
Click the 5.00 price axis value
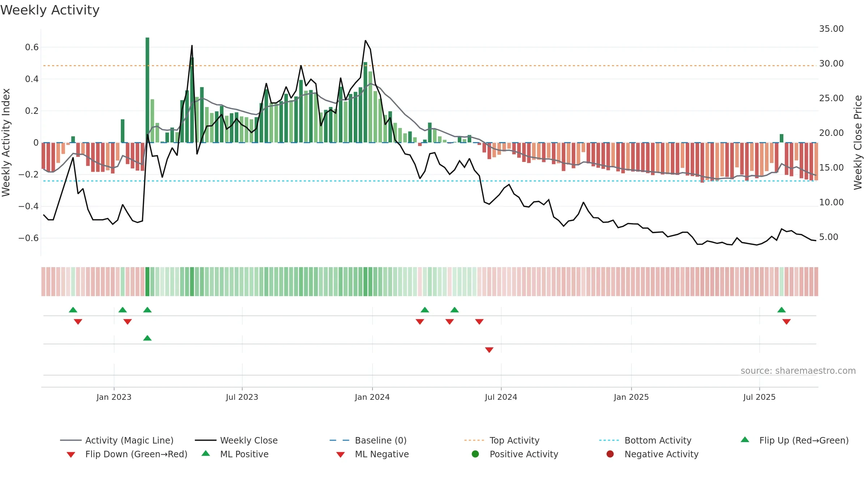pos(829,237)
